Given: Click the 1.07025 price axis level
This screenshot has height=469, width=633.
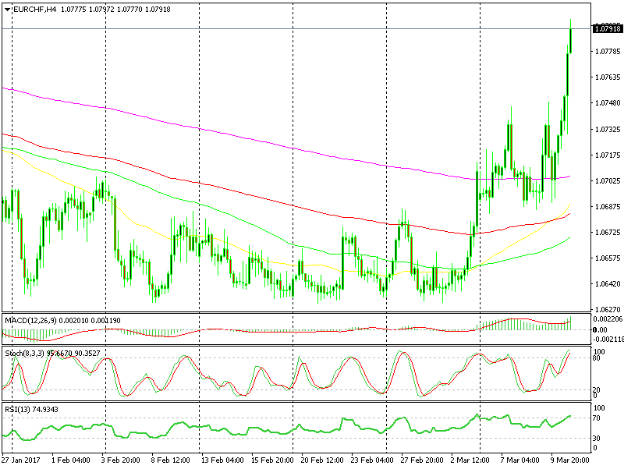Looking at the screenshot, I should click(x=608, y=181).
